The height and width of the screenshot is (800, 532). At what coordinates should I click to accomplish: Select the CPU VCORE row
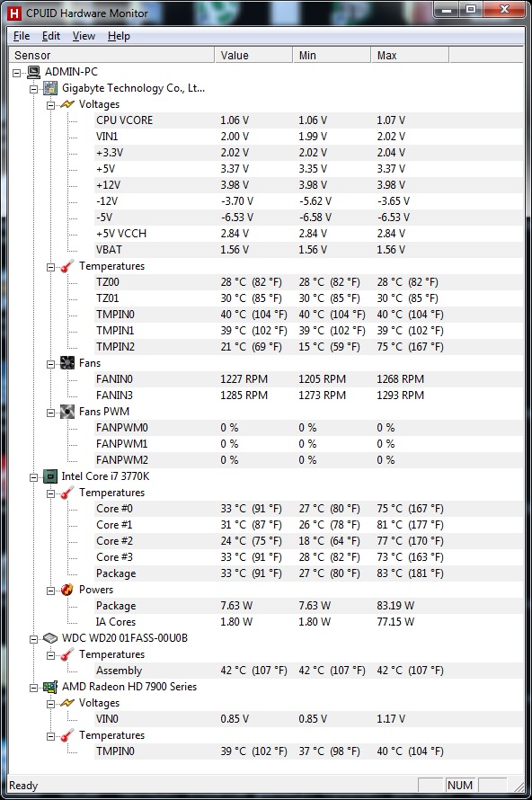[x=308, y=120]
